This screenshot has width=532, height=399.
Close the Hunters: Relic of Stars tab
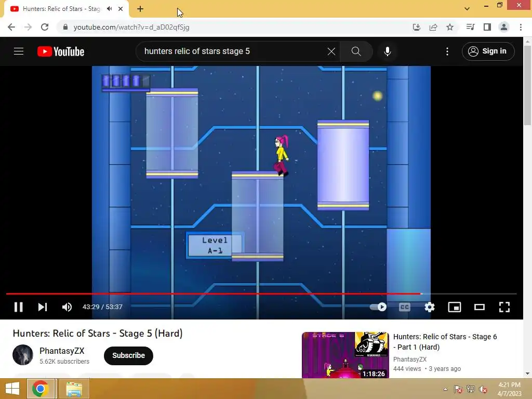[x=121, y=9]
